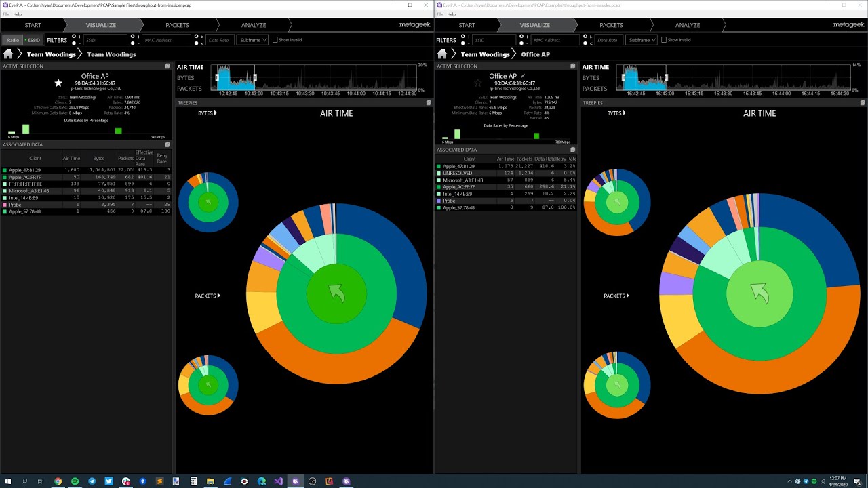Copy Treepies panel in left window
This screenshot has width=868, height=488.
429,103
